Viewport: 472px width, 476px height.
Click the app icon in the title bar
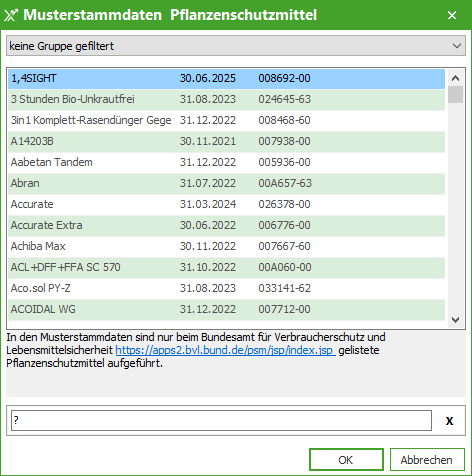click(11, 15)
